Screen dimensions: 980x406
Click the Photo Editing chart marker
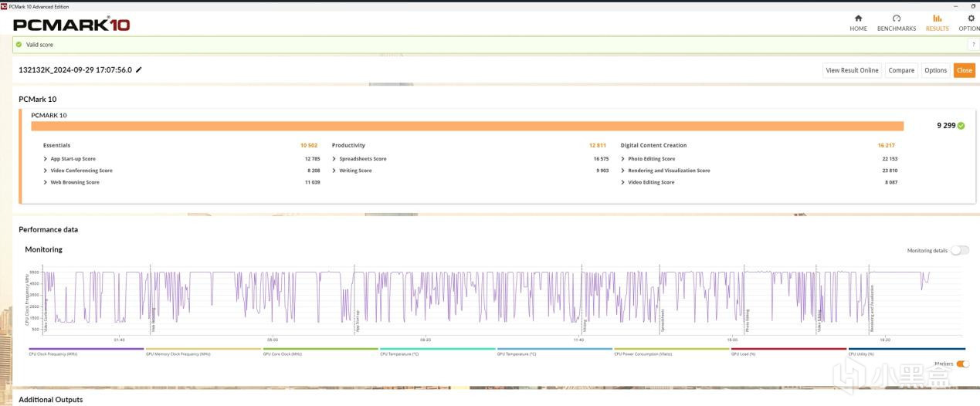click(x=748, y=320)
